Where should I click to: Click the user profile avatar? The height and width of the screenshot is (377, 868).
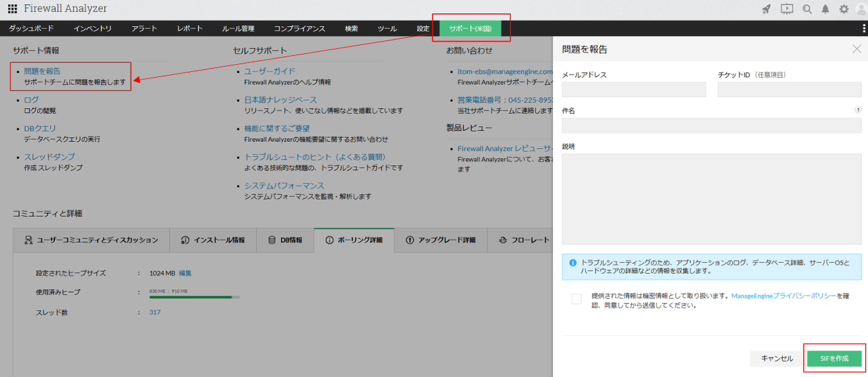click(x=861, y=9)
